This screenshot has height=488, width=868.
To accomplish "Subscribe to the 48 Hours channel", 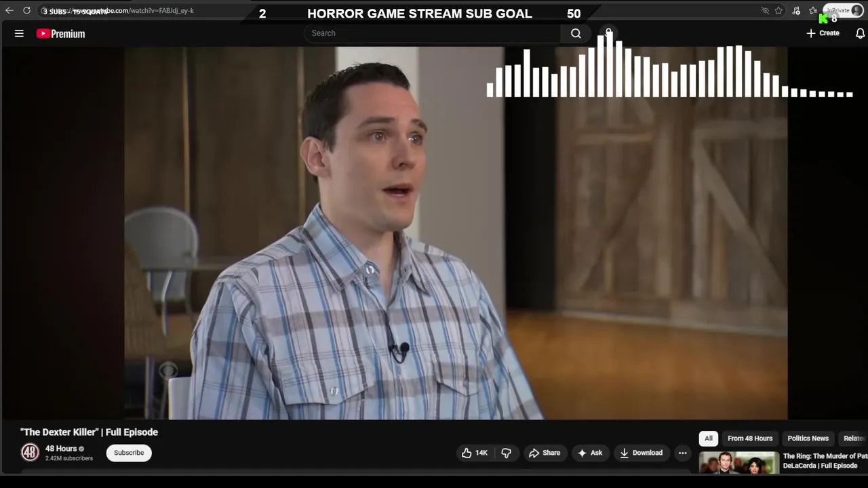I will (129, 453).
